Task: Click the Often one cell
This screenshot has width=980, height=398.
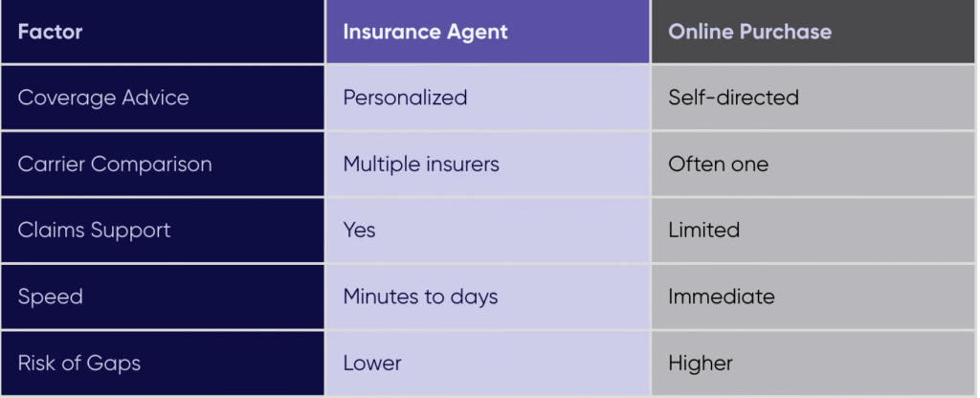Action: pyautogui.click(x=718, y=164)
